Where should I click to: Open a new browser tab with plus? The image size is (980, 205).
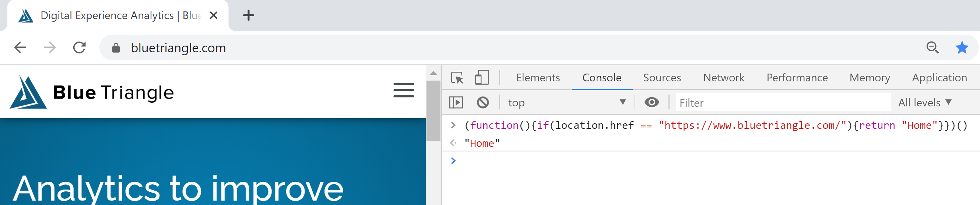click(249, 15)
